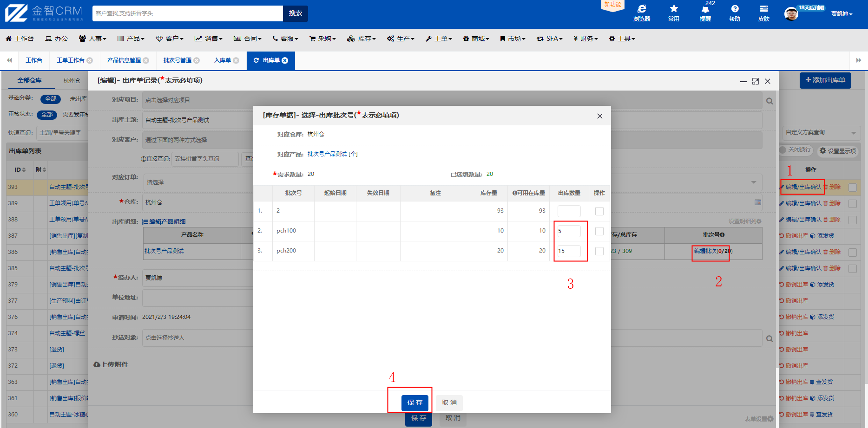Expand the 客户 menu dropdown
Image resolution: width=868 pixels, height=428 pixels.
pos(170,39)
